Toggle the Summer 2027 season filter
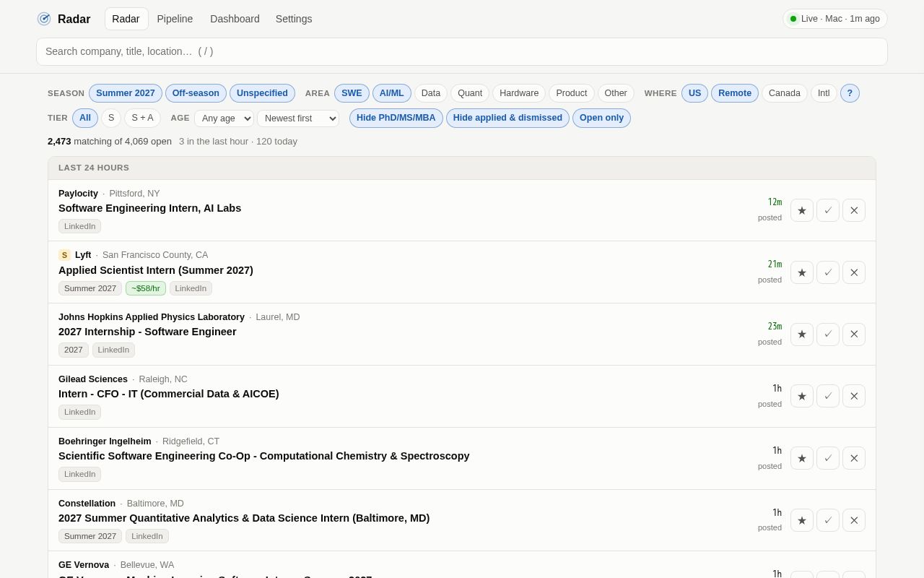This screenshot has height=578, width=924. [x=126, y=93]
